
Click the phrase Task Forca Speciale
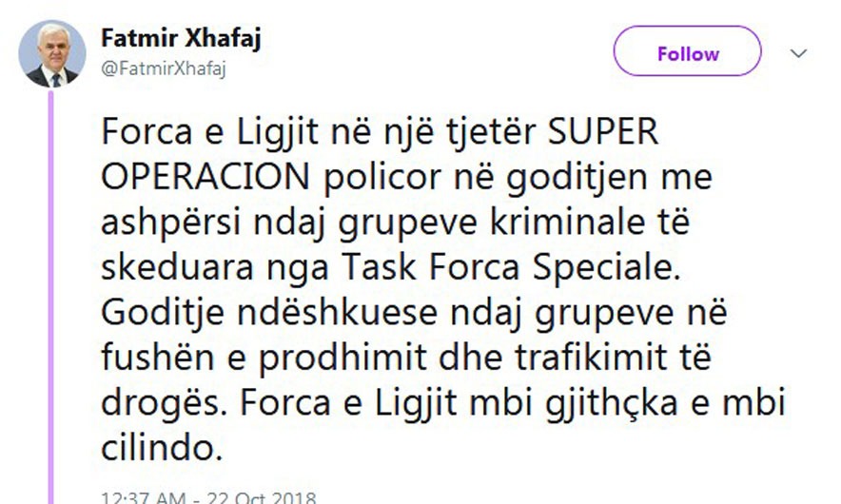click(x=511, y=267)
